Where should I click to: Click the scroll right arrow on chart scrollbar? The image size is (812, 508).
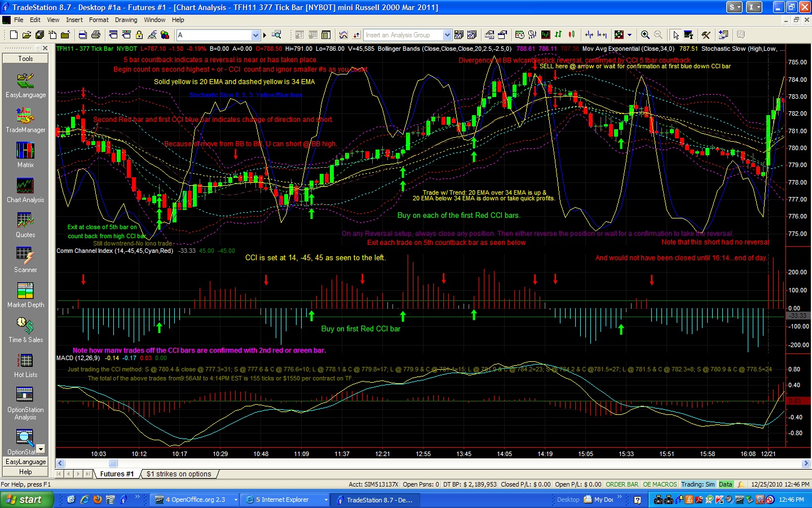coord(806,463)
